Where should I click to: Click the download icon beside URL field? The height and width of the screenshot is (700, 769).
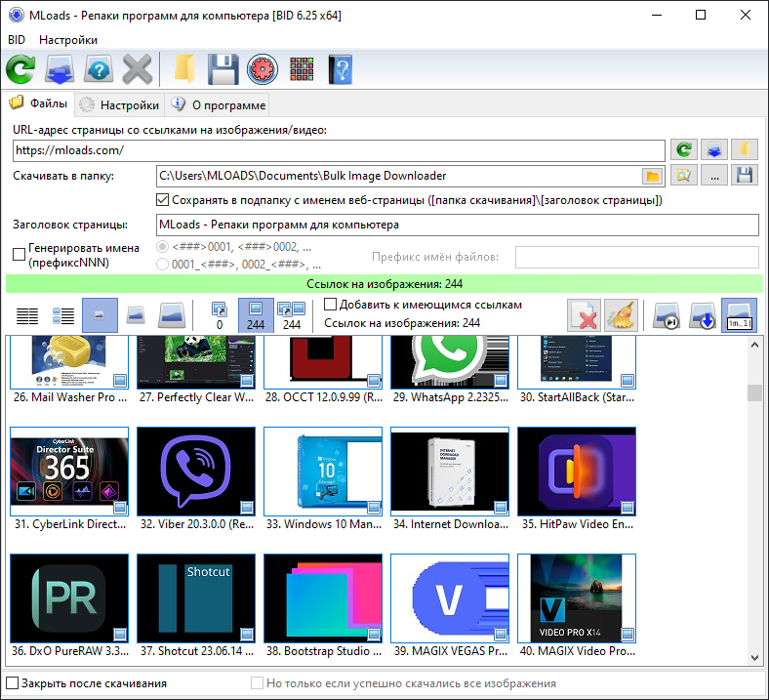[x=714, y=149]
